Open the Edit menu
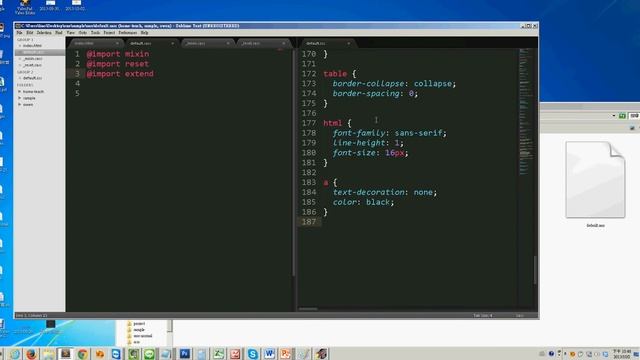The image size is (640, 360). click(x=30, y=33)
